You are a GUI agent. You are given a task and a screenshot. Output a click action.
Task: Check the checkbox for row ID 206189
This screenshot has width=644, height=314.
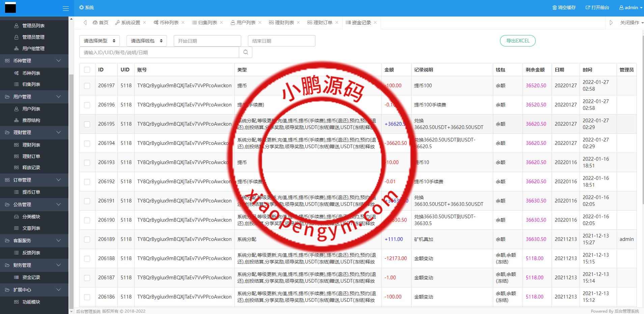tap(87, 239)
